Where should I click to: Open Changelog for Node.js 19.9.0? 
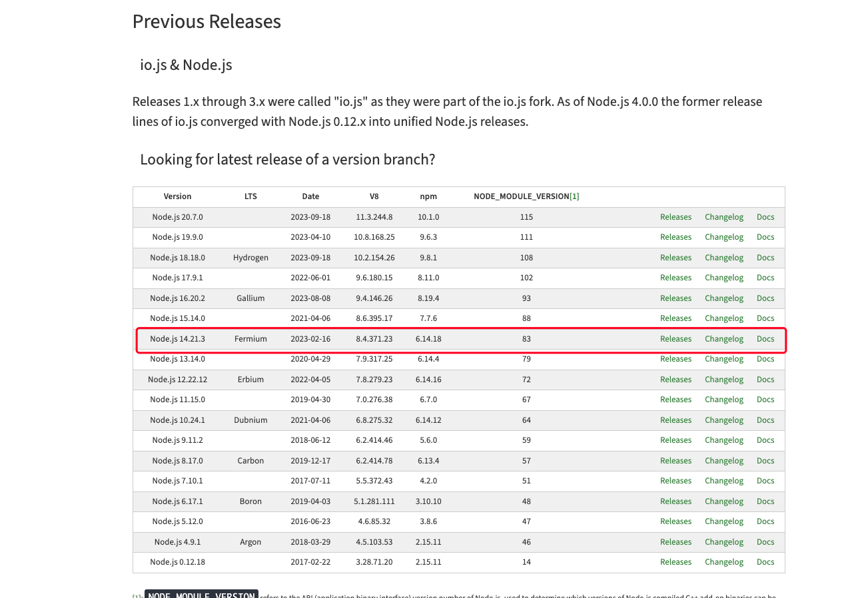point(724,237)
